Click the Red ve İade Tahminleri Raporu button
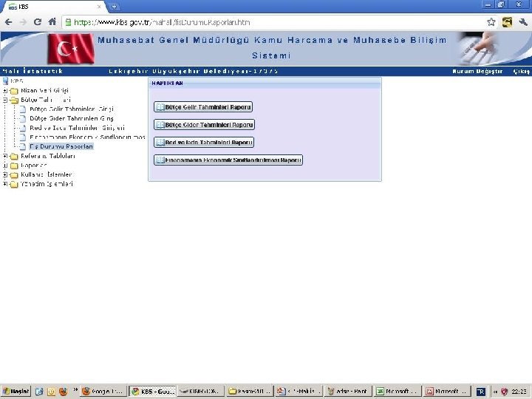 [204, 143]
